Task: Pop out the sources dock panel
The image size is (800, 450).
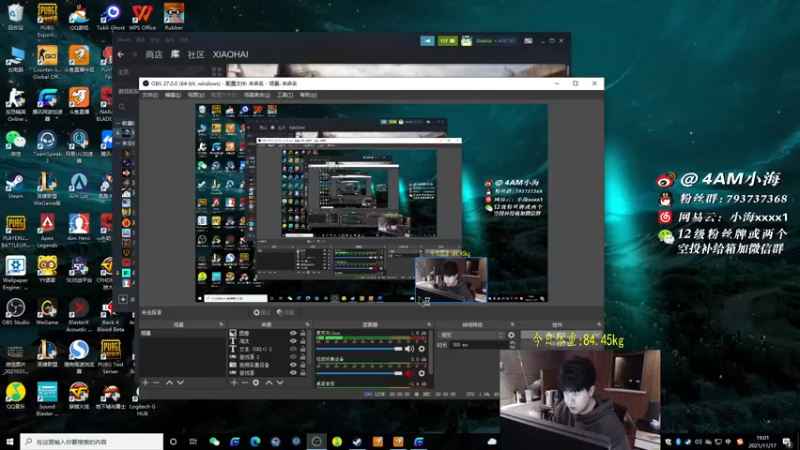Action: [x=307, y=324]
